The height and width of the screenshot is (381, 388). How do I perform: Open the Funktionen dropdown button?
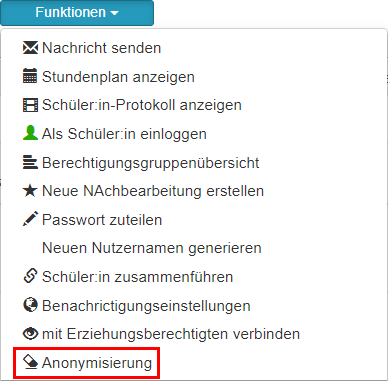[77, 13]
